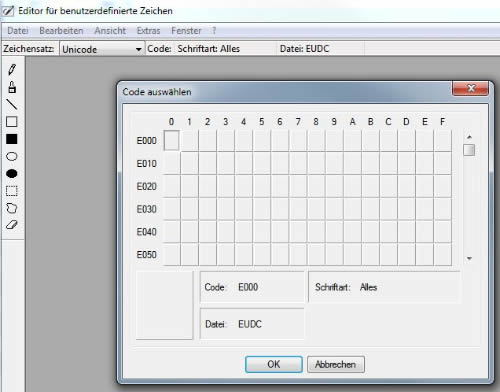Click the Abbrechen button
This screenshot has width=500, height=392.
pyautogui.click(x=335, y=364)
